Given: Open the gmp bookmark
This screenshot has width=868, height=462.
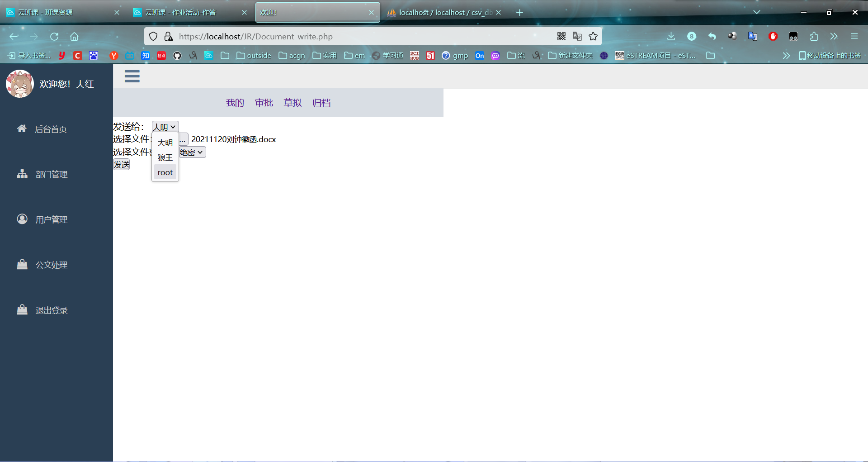Looking at the screenshot, I should pos(455,56).
